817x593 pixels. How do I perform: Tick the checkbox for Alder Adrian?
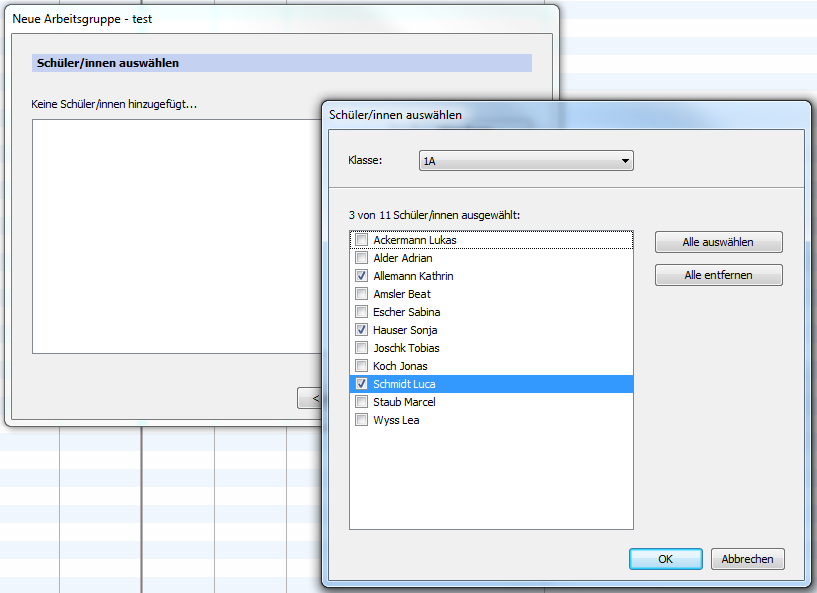361,258
